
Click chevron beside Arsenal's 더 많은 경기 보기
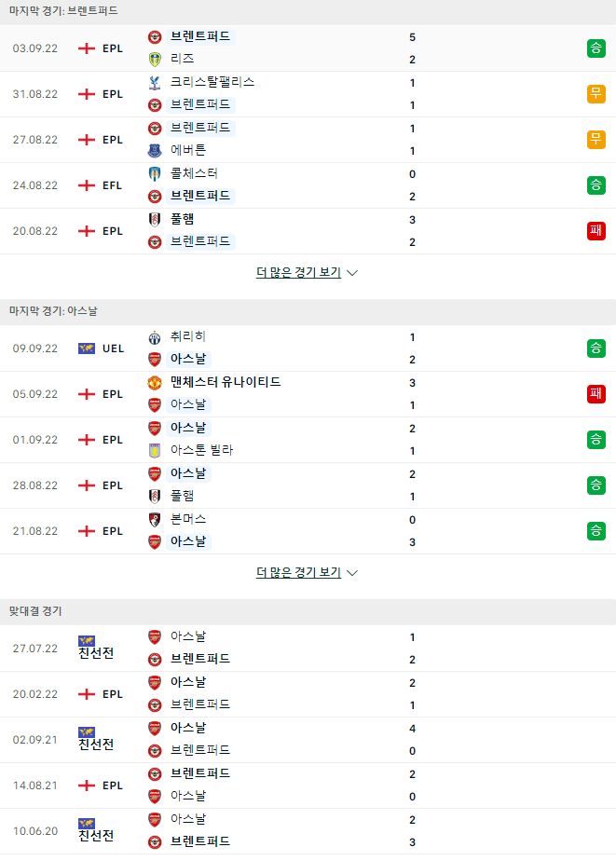tap(352, 573)
